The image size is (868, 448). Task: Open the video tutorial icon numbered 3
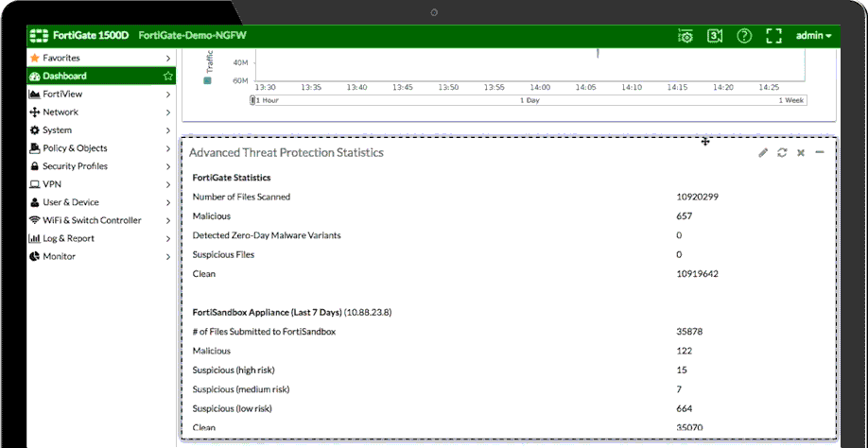point(715,36)
